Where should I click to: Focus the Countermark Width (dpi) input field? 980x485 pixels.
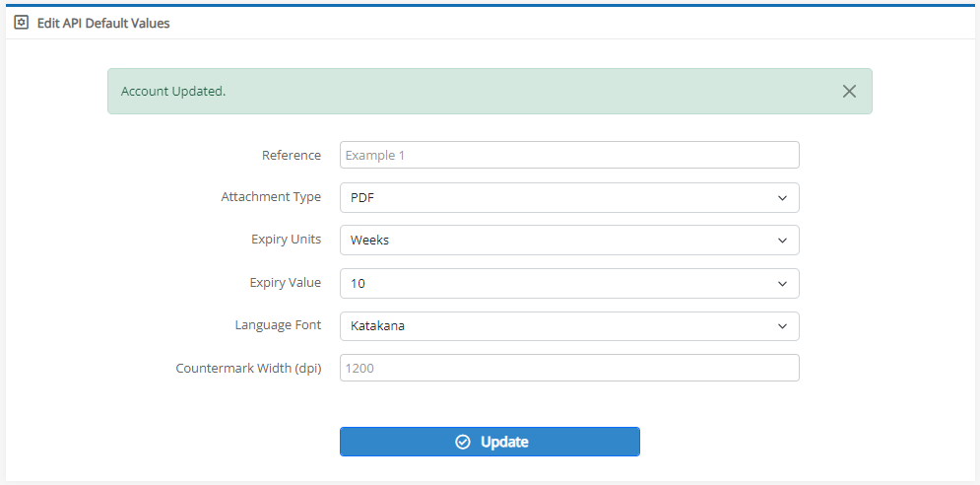point(569,368)
